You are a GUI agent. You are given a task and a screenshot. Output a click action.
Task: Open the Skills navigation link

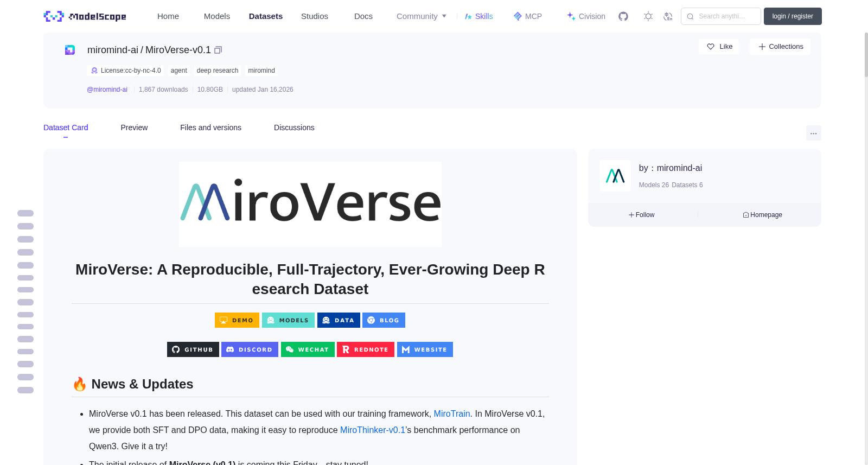(478, 16)
